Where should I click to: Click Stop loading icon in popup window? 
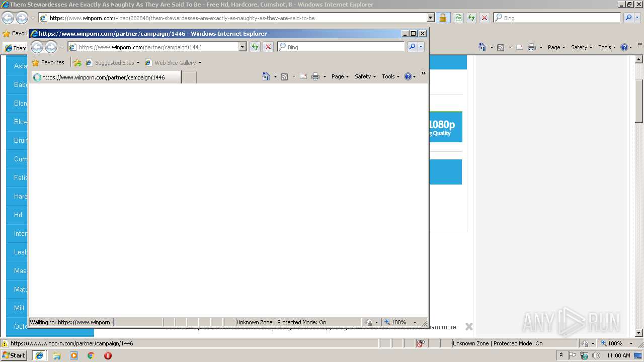pyautogui.click(x=268, y=47)
